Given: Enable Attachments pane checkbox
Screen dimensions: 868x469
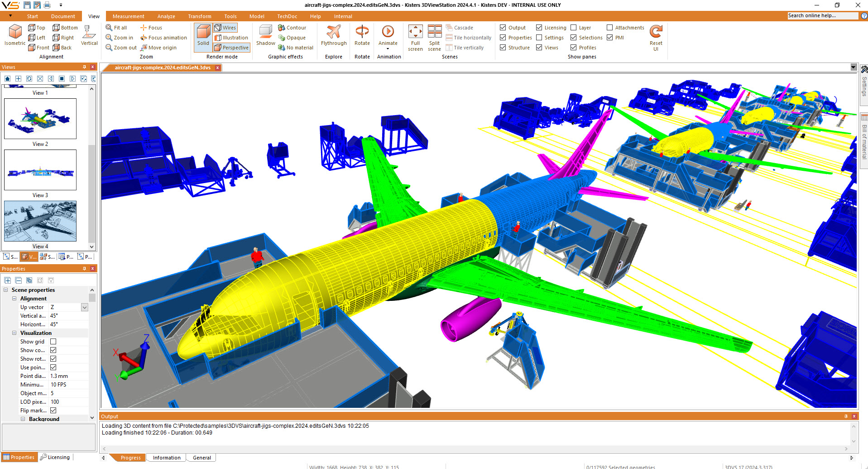Looking at the screenshot, I should (609, 28).
